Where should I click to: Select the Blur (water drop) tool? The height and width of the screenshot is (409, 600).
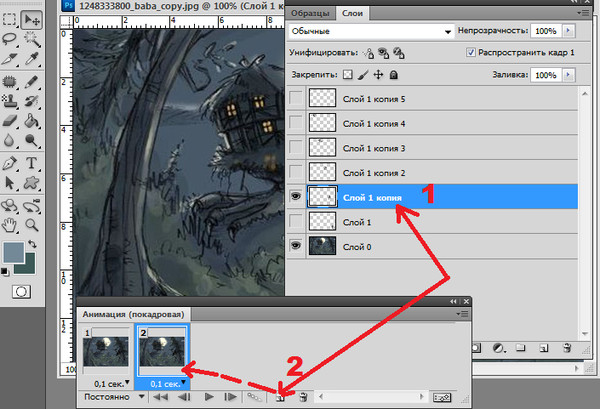coord(9,140)
